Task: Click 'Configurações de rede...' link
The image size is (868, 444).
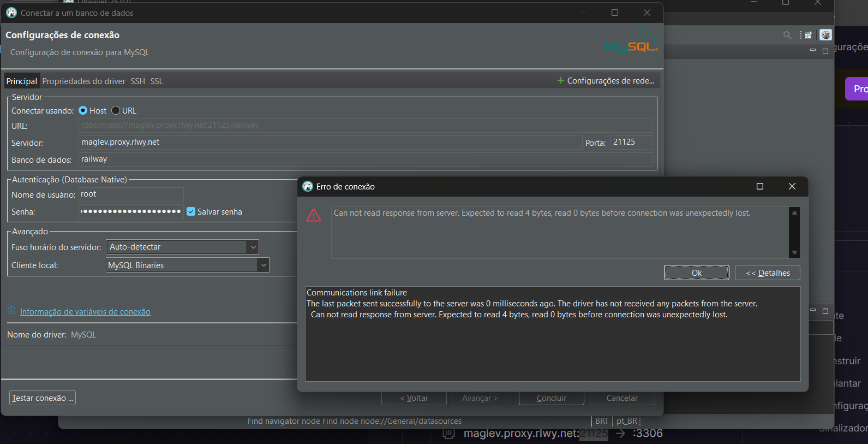Action: click(x=610, y=80)
